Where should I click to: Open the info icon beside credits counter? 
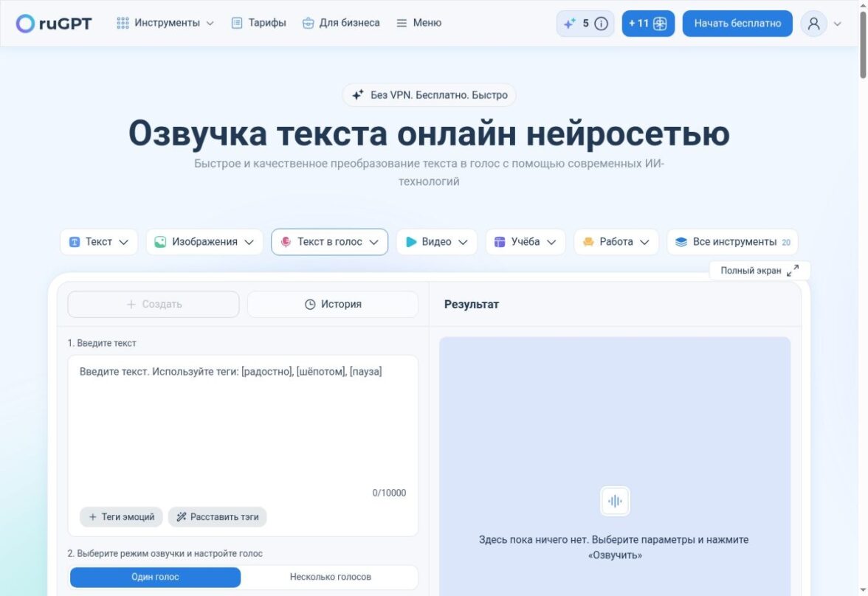click(x=601, y=24)
